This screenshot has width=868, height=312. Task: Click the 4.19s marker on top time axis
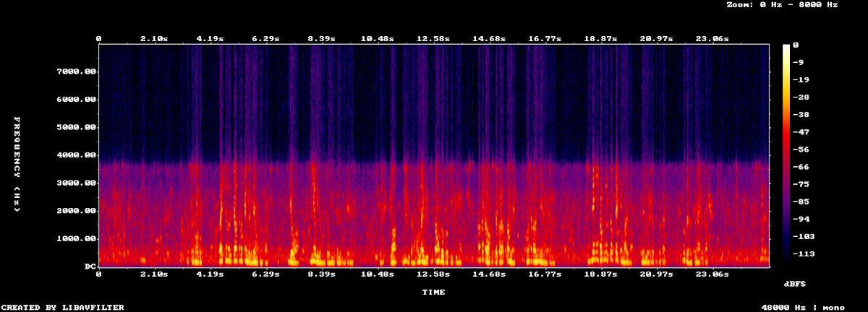click(x=210, y=38)
